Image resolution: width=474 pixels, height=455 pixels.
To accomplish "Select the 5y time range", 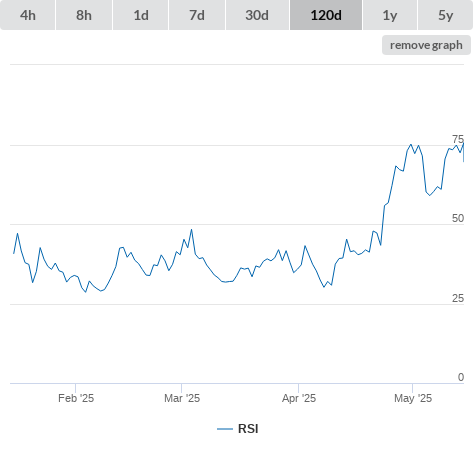I will [445, 15].
